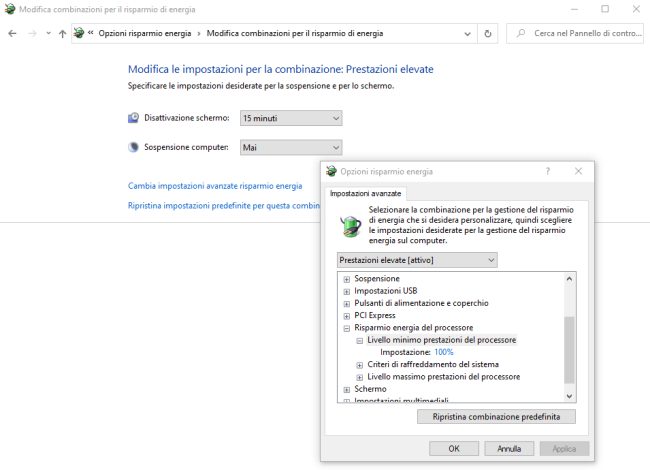Expand the Sospensione tree node

[347, 279]
